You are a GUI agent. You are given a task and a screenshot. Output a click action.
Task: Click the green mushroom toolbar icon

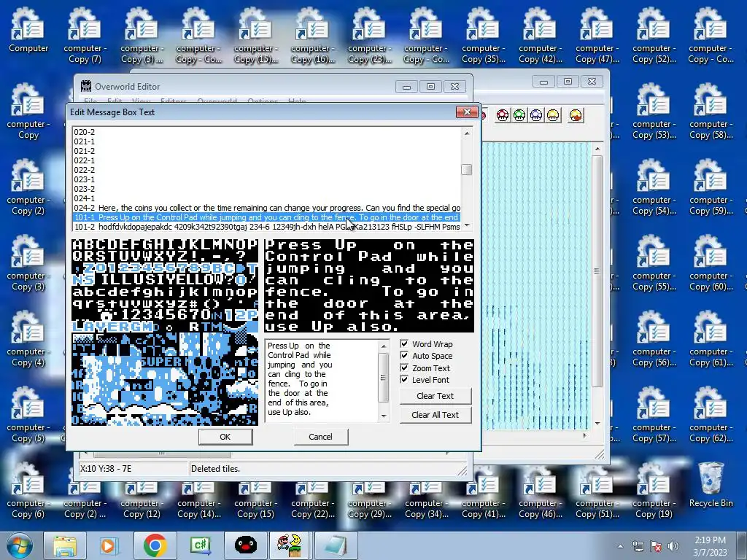(x=519, y=115)
